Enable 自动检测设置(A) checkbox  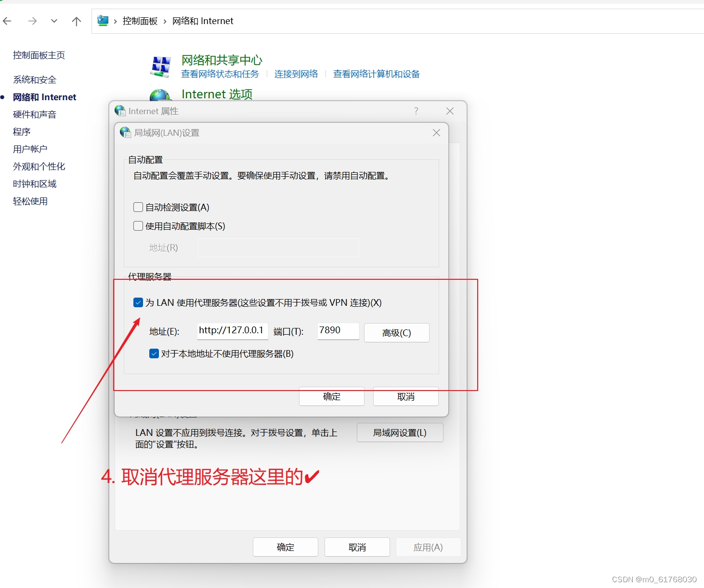(x=138, y=207)
